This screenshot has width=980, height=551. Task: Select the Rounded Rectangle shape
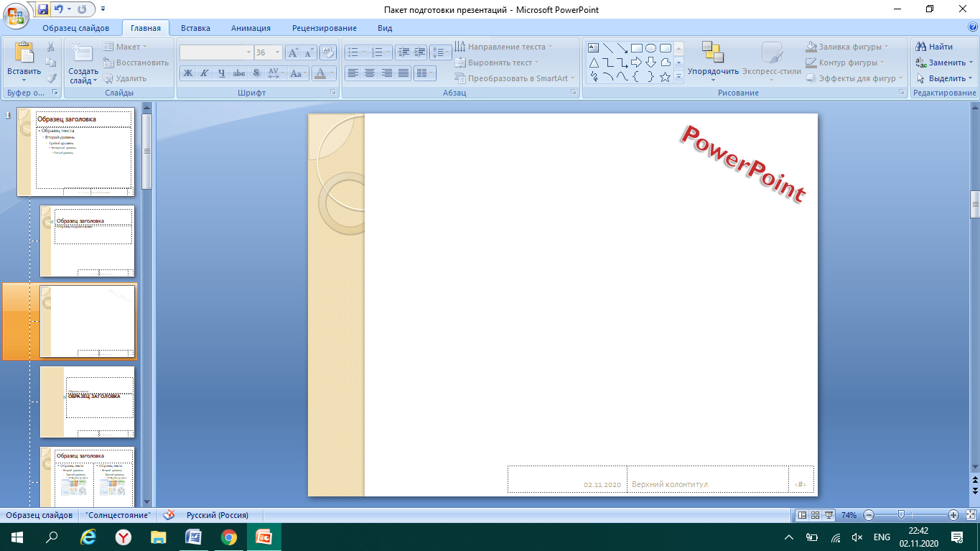[x=666, y=48]
